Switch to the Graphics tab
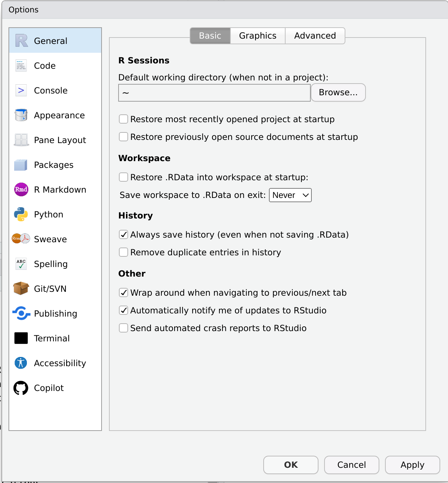Image resolution: width=448 pixels, height=483 pixels. pyautogui.click(x=257, y=35)
